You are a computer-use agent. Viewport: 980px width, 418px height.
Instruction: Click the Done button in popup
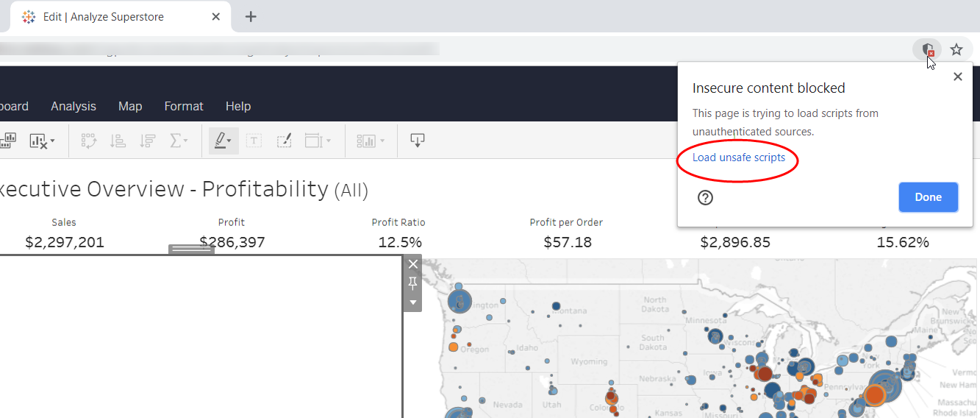(928, 197)
